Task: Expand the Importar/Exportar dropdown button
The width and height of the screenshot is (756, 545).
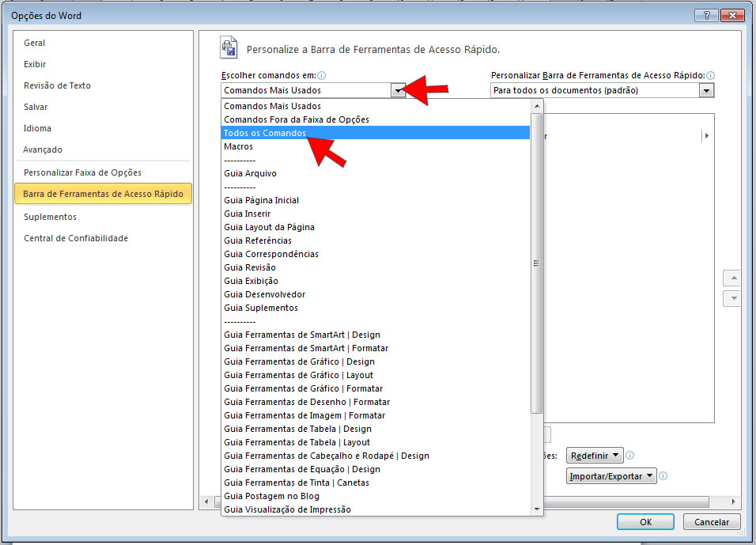Action: click(610, 476)
